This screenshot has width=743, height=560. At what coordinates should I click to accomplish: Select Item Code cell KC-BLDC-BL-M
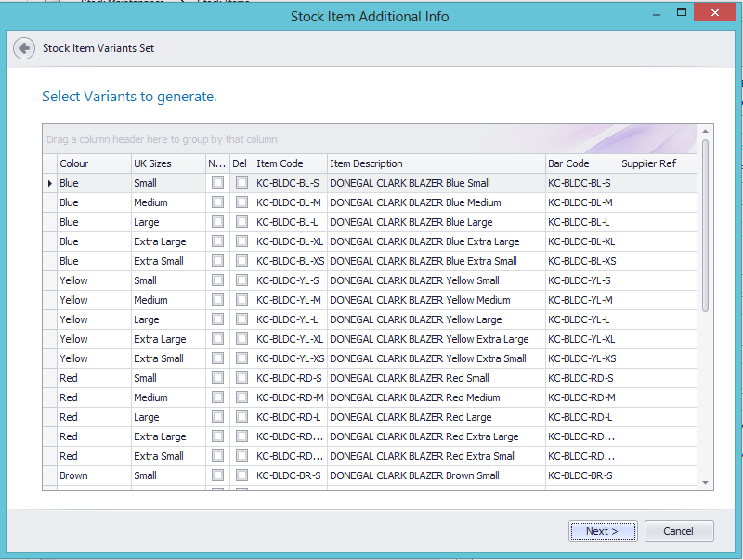(x=291, y=202)
